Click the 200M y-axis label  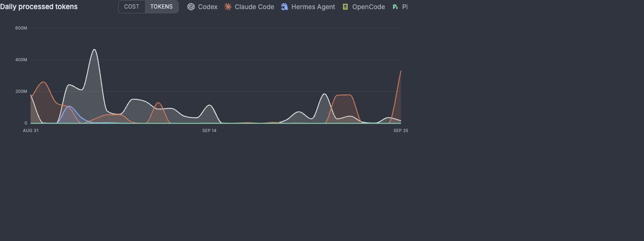pyautogui.click(x=21, y=91)
